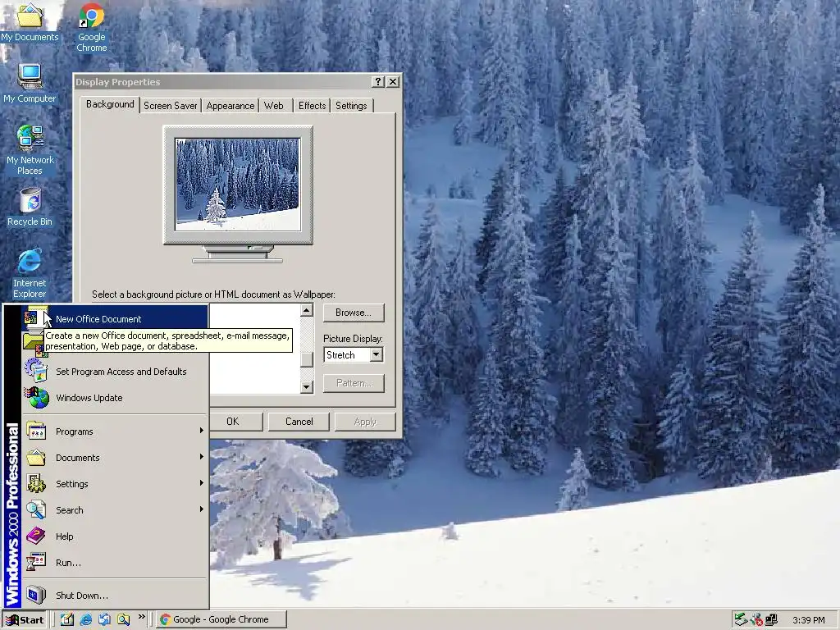Screen dimensions: 840x630
Task: Open Help from the Start menu
Action: 115,536
